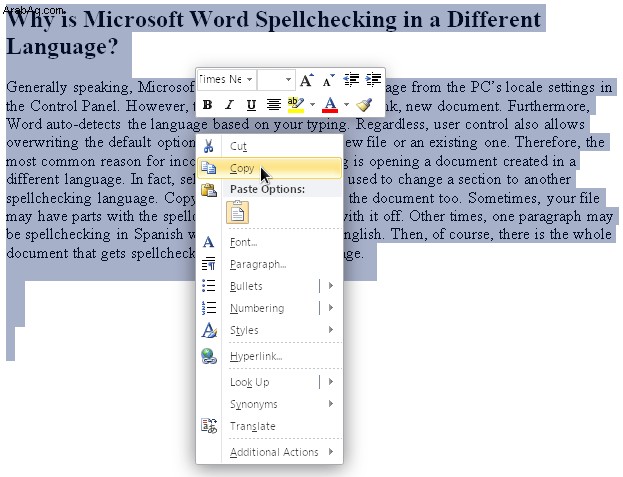Screen dimensions: 623x477
Task: Click the Numbering list icon
Action: 209,308
